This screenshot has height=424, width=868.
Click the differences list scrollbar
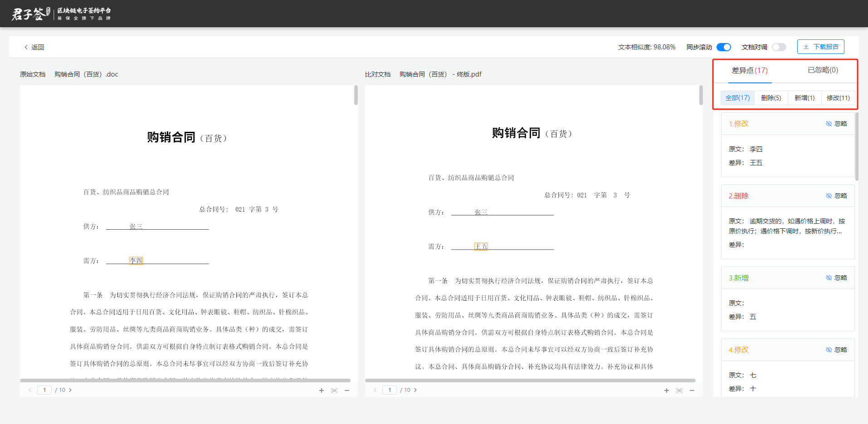(857, 146)
